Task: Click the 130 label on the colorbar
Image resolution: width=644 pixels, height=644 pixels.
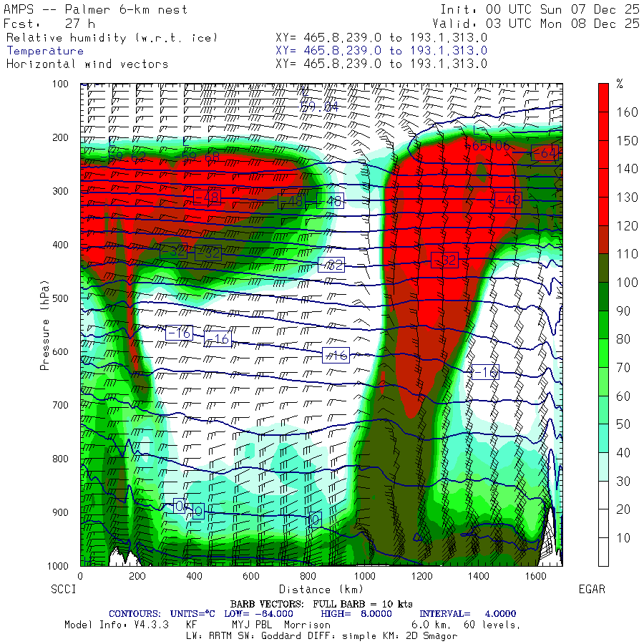Action: pos(627,197)
